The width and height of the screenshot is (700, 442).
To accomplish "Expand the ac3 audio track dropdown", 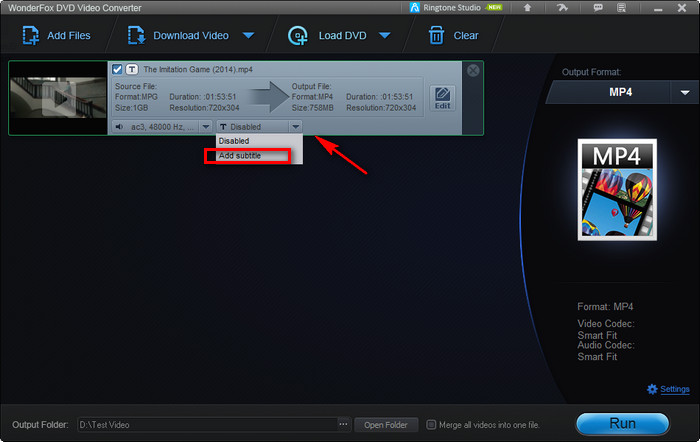I will pyautogui.click(x=206, y=127).
